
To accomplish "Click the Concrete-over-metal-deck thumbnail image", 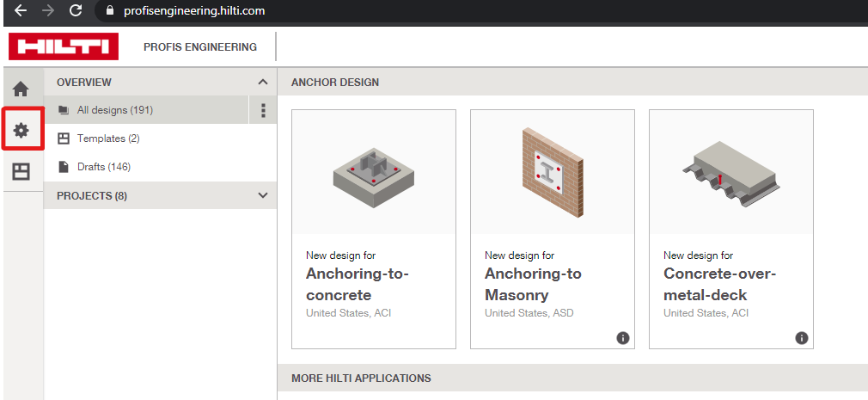I will [x=730, y=172].
